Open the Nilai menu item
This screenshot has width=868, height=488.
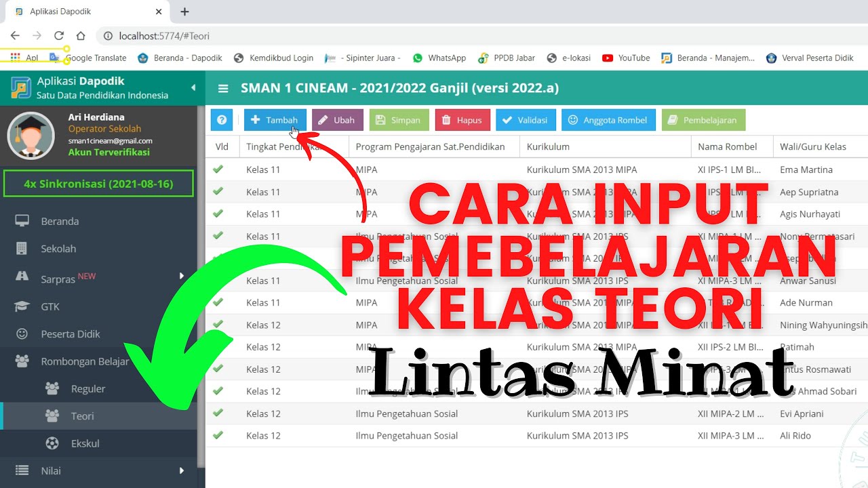[51, 470]
